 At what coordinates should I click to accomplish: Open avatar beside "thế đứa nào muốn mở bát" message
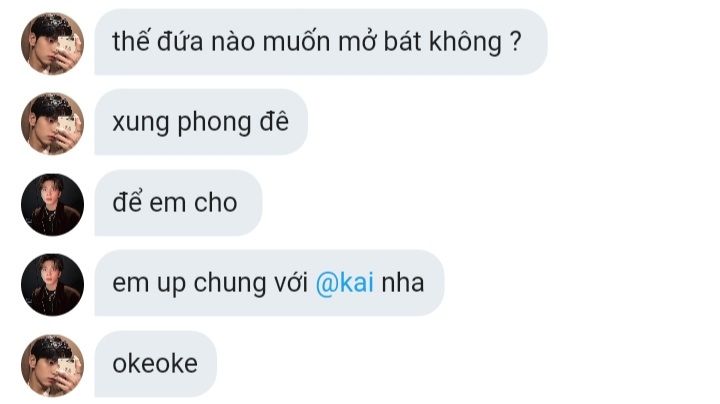pos(52,44)
